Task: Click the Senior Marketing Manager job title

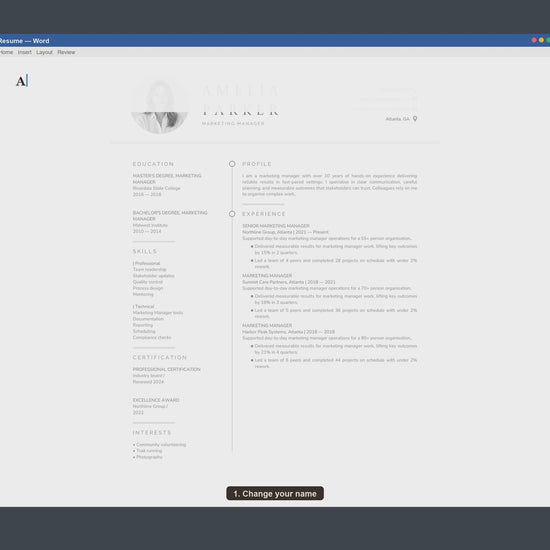Action: tap(276, 226)
